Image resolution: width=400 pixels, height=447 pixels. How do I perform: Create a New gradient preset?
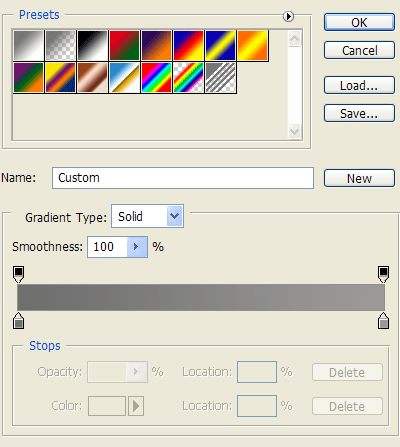(359, 178)
